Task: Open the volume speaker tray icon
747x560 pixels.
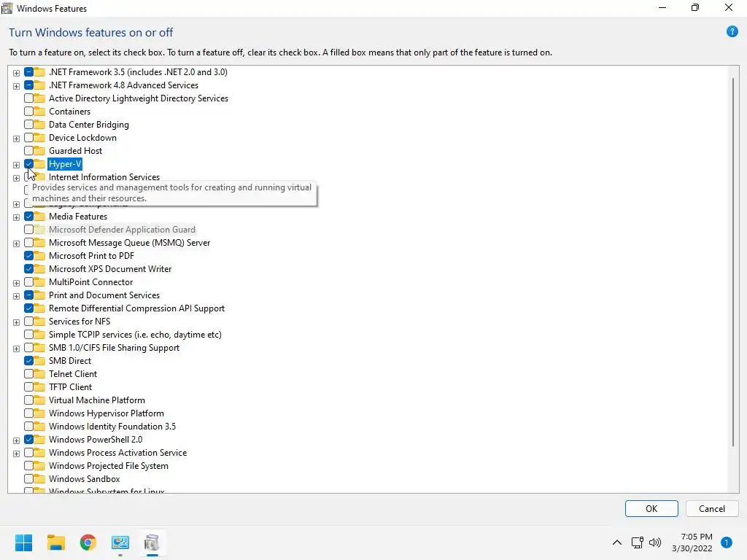Action: pos(655,542)
